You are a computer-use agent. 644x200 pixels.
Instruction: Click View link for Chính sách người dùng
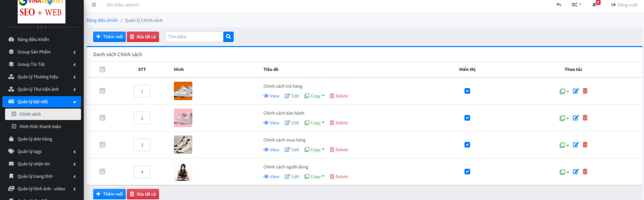click(x=271, y=177)
